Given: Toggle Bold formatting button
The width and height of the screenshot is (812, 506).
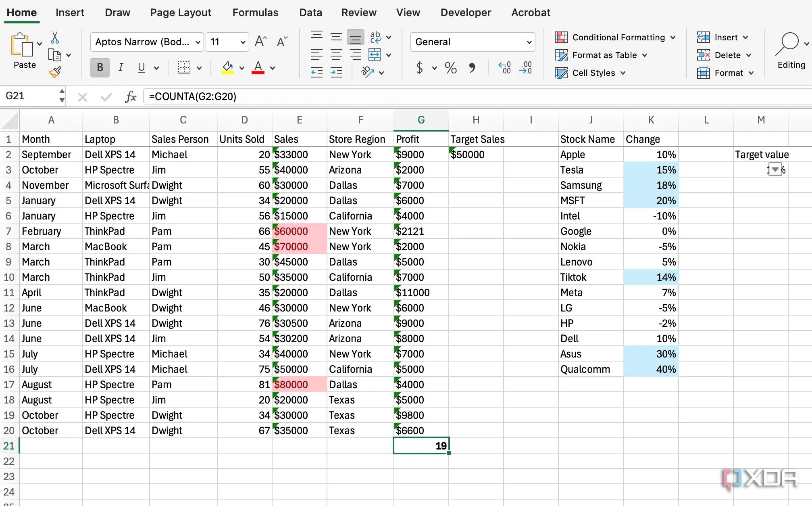Looking at the screenshot, I should pos(100,68).
